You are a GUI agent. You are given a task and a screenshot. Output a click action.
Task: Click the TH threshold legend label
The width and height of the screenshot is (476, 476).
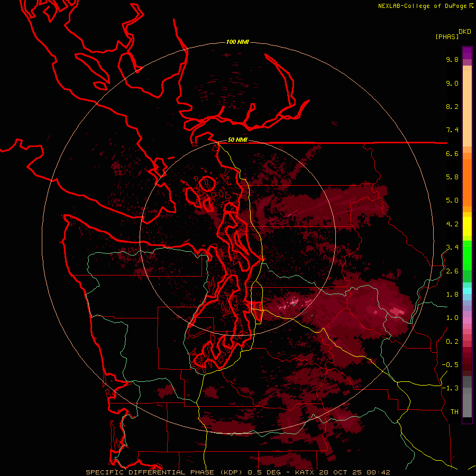(x=454, y=412)
